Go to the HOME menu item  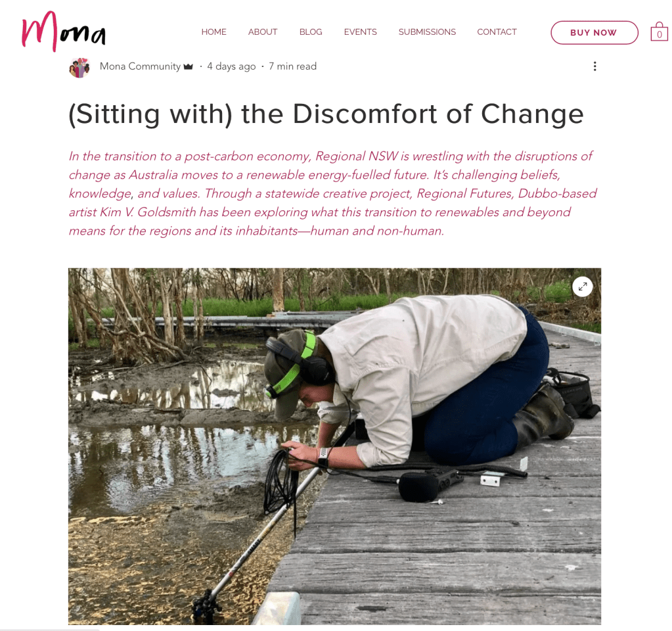click(214, 32)
